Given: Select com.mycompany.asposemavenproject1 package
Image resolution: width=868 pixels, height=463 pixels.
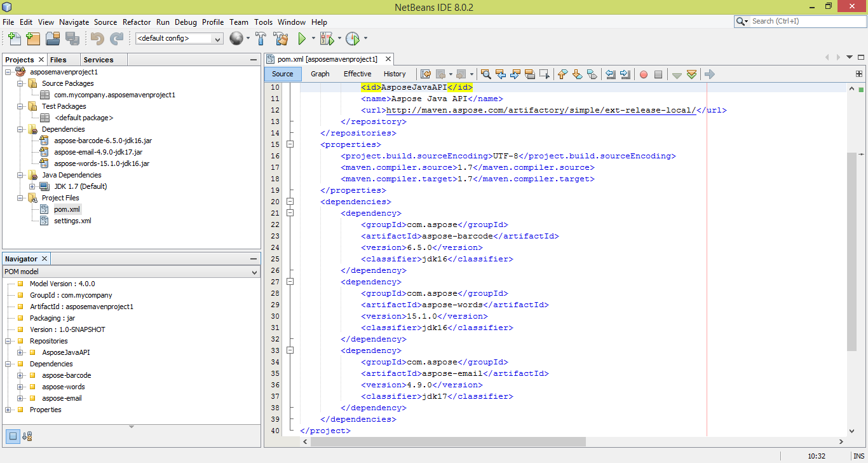Looking at the screenshot, I should (114, 95).
